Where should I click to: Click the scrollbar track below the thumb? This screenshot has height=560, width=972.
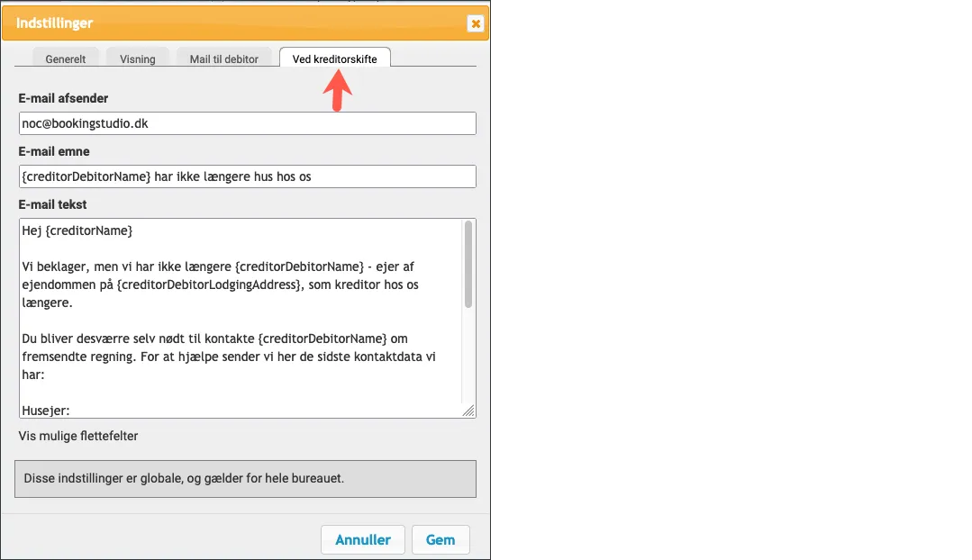(468, 360)
